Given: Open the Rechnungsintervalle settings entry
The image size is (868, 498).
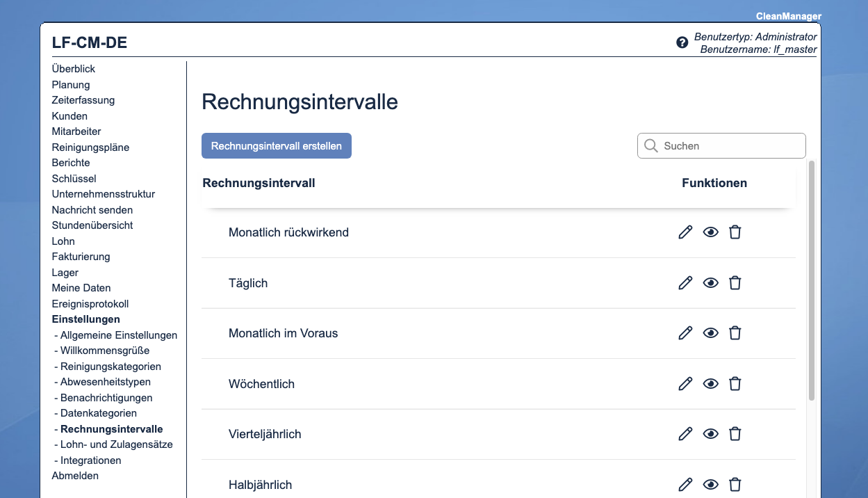Looking at the screenshot, I should click(111, 428).
